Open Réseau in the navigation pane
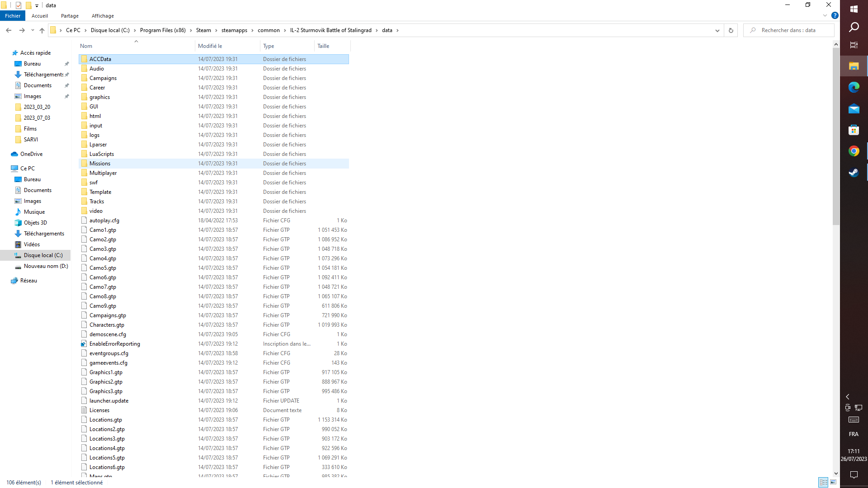The height and width of the screenshot is (488, 868). (x=29, y=281)
